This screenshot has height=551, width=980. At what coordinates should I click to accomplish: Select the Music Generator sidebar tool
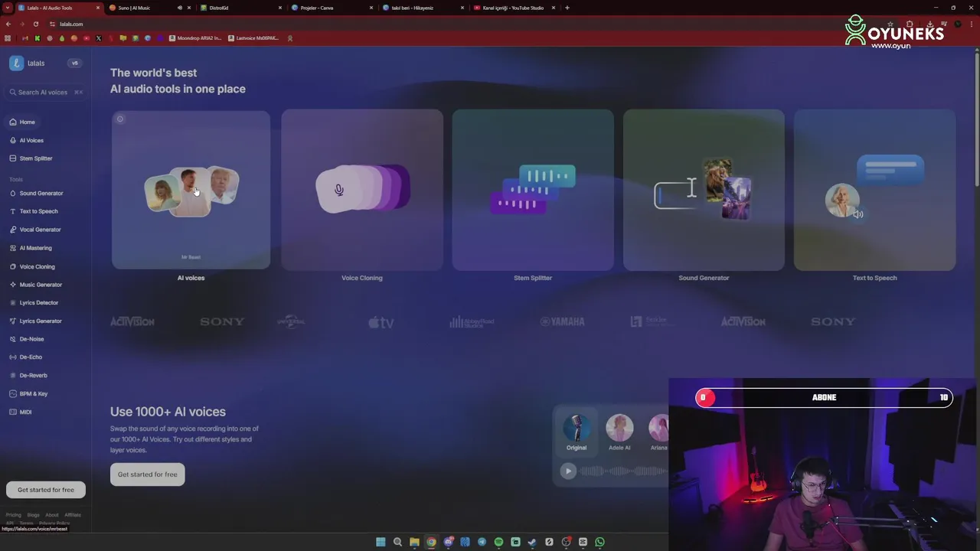36,285
